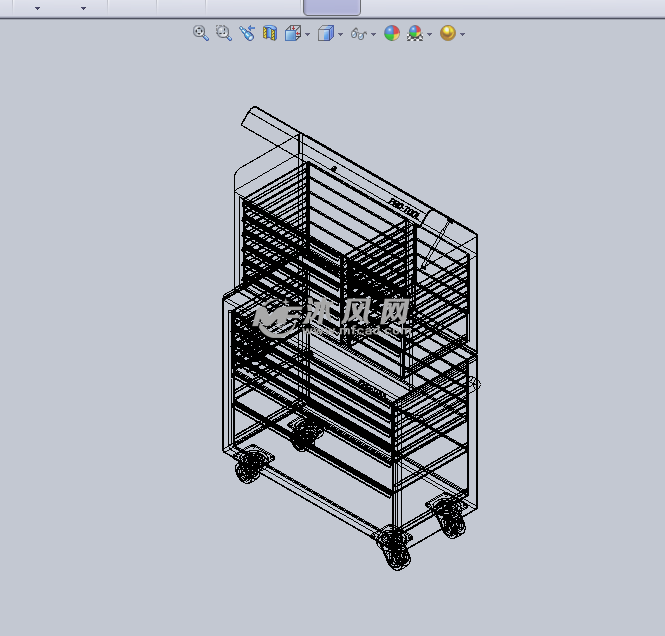Toggle the Section View tool
Image resolution: width=665 pixels, height=636 pixels.
pos(270,33)
